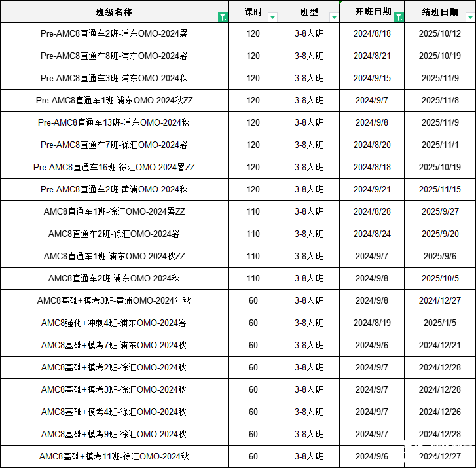Click cell AMC8基础+模考7班-浦东OMO-2024秋

[x=114, y=345]
